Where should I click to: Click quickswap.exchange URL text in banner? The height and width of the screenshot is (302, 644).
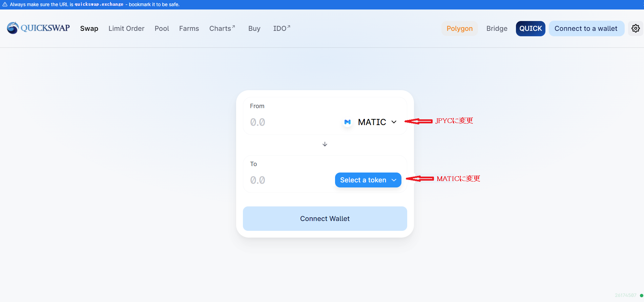pos(99,4)
